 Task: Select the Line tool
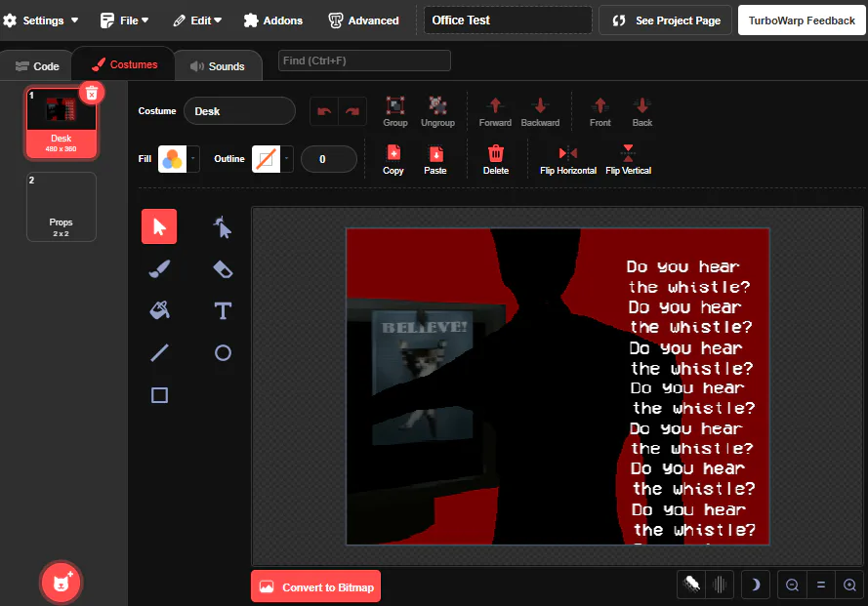pos(159,352)
